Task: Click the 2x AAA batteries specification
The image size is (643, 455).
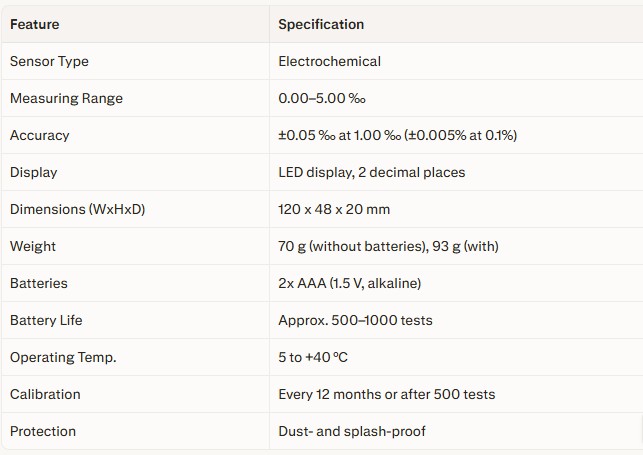Action: point(349,283)
